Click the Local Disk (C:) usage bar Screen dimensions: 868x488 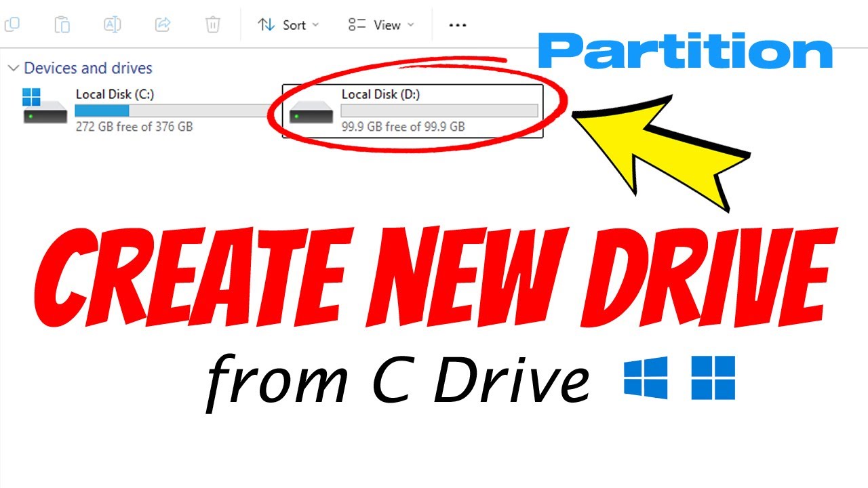[174, 110]
